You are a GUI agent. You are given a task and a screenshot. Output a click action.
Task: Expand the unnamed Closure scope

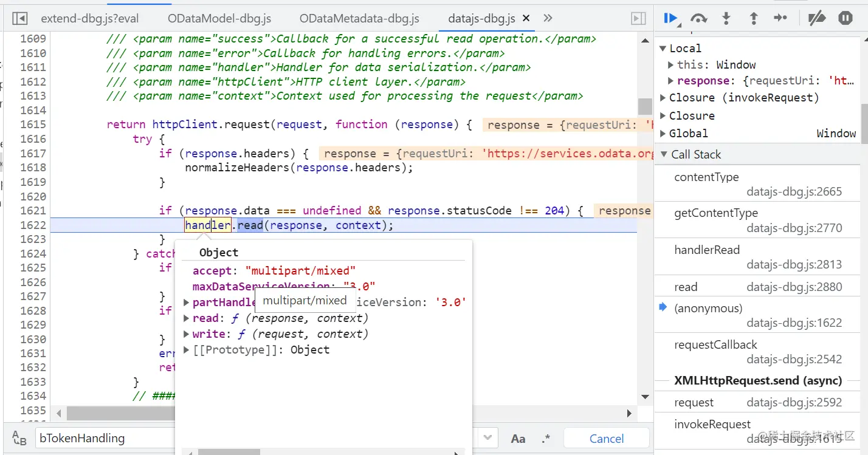[x=663, y=115]
